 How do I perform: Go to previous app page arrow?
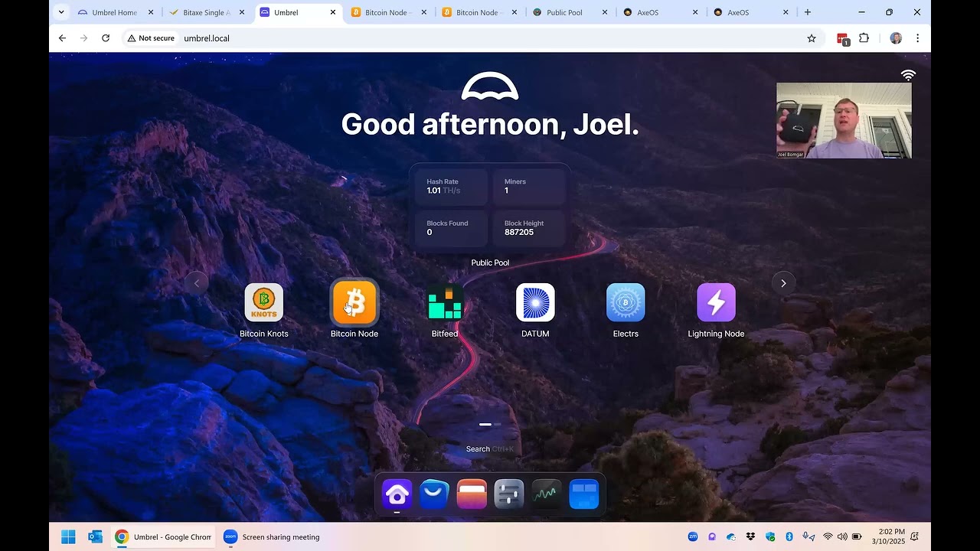pos(197,283)
